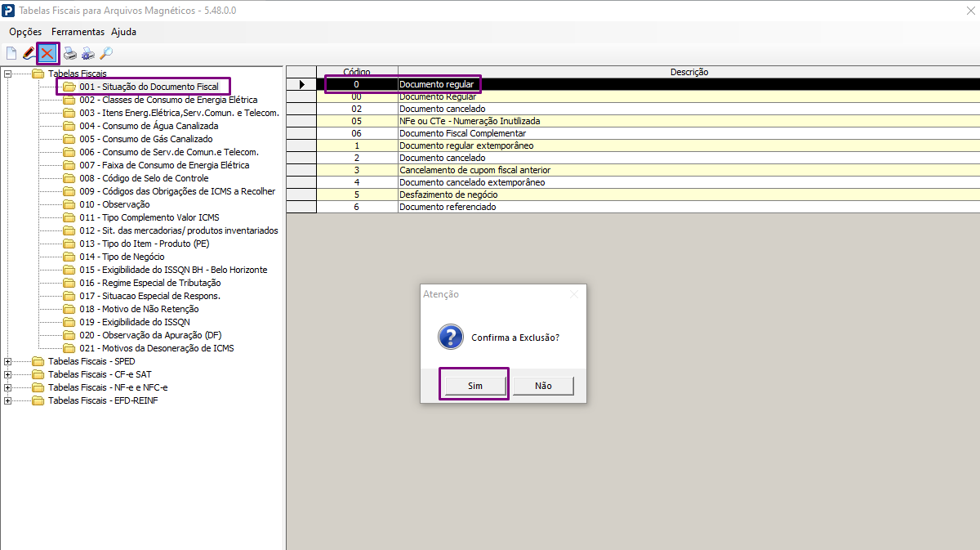The image size is (980, 550).
Task: Click folder icon of 010 - Observação
Action: point(69,204)
